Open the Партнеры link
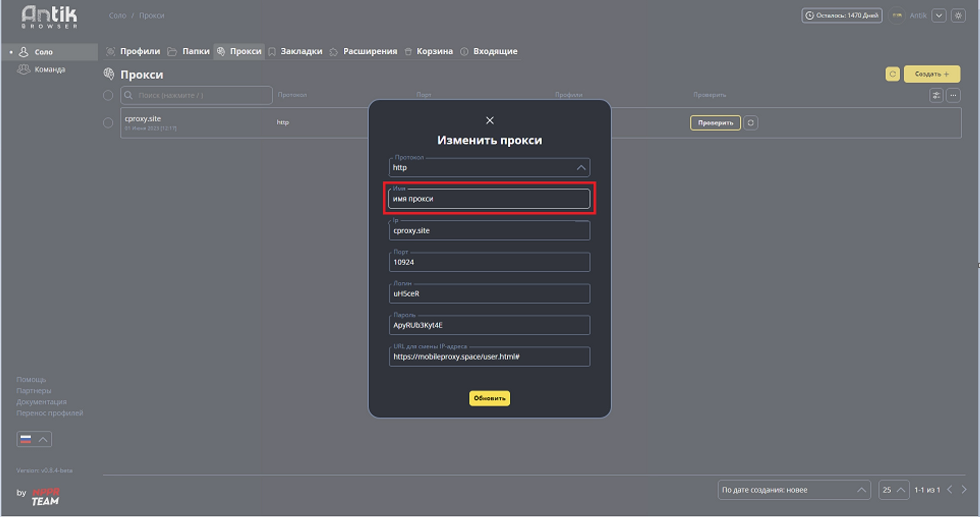Viewport: 980px width, 517px height. coord(34,391)
